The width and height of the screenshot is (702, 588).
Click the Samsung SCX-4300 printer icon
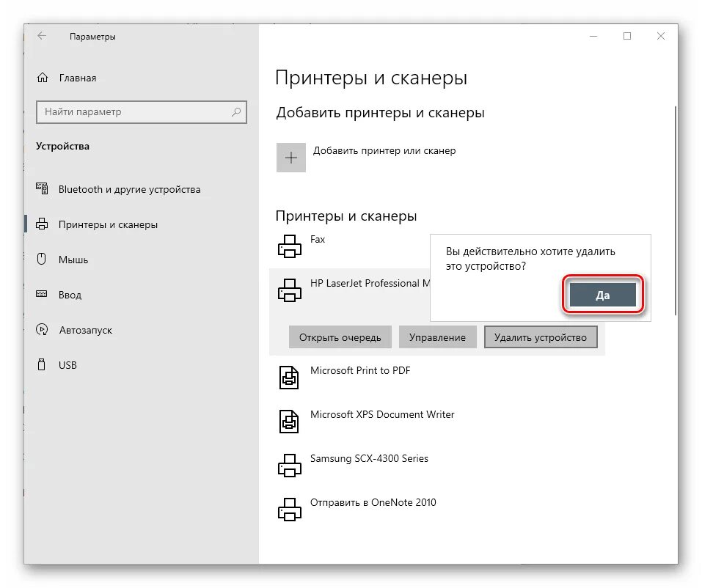[290, 466]
